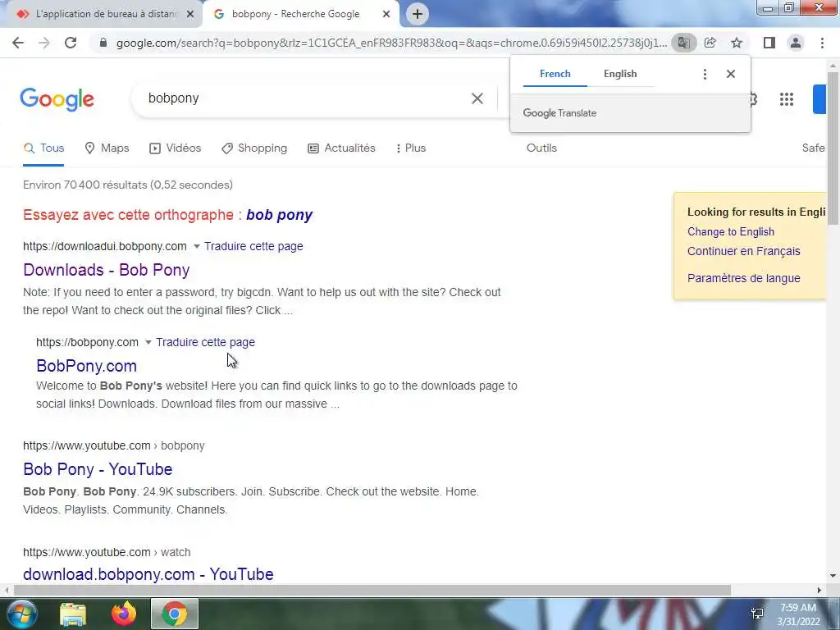This screenshot has width=840, height=630.
Task: Open the Downloads - Bob Pony result
Action: coord(106,270)
